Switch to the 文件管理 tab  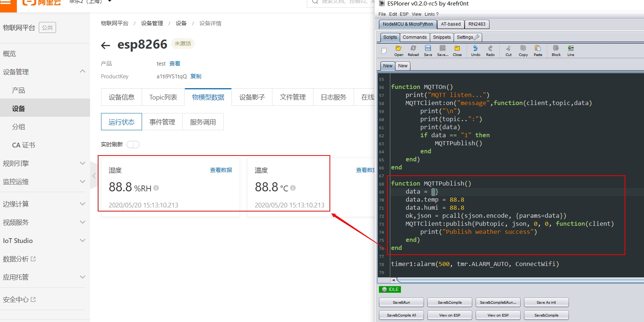point(293,97)
